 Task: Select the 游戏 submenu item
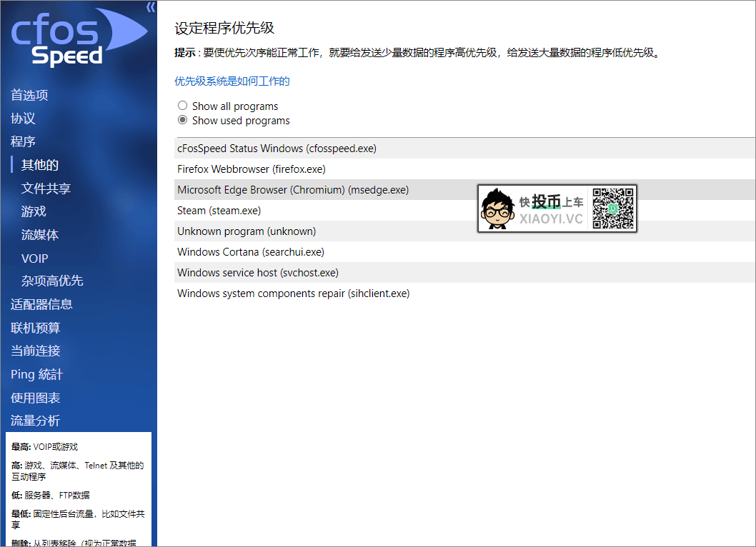[x=34, y=211]
